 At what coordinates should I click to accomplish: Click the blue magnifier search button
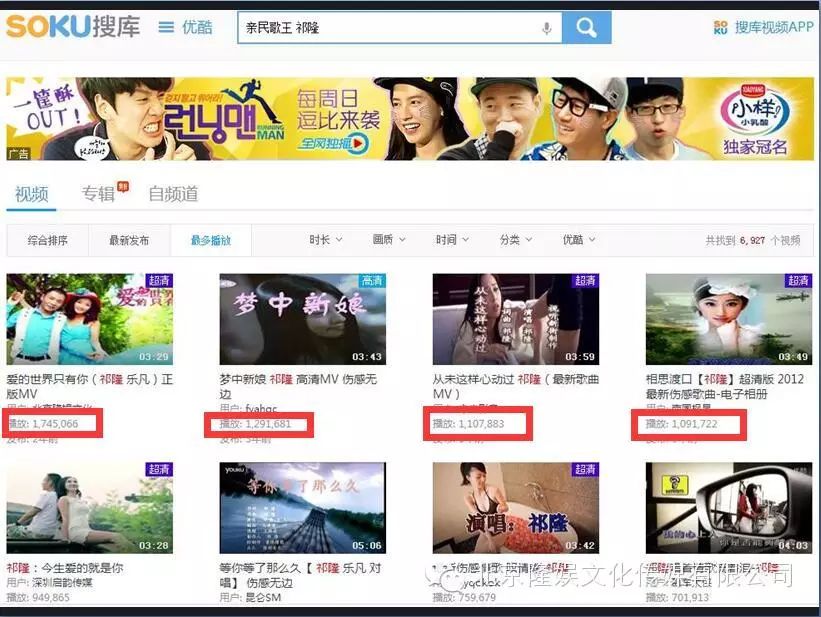coord(586,28)
